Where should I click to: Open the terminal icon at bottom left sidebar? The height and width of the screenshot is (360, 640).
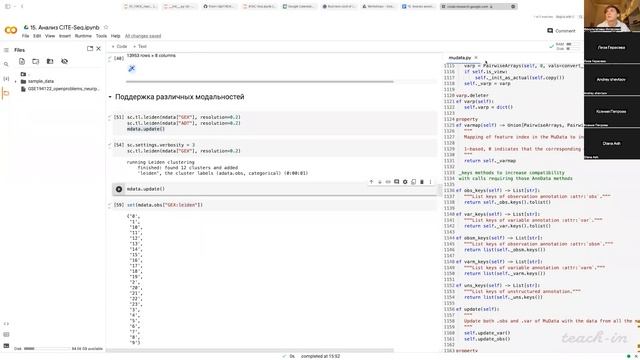point(6,346)
